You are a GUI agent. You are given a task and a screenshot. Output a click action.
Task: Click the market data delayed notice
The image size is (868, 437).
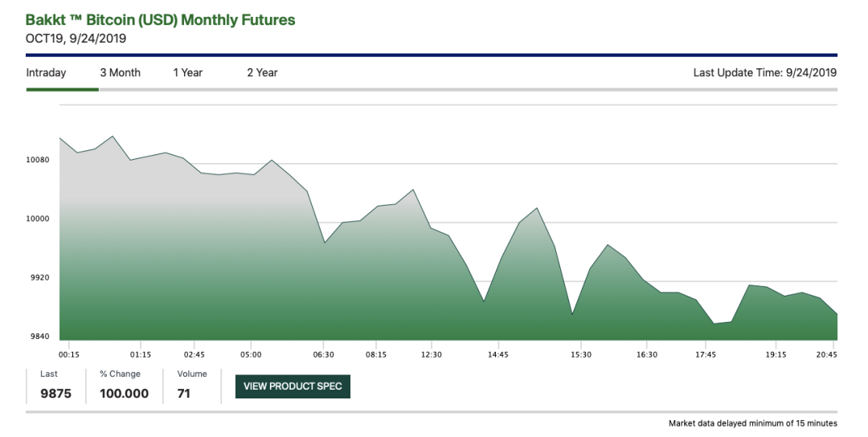[x=753, y=423]
